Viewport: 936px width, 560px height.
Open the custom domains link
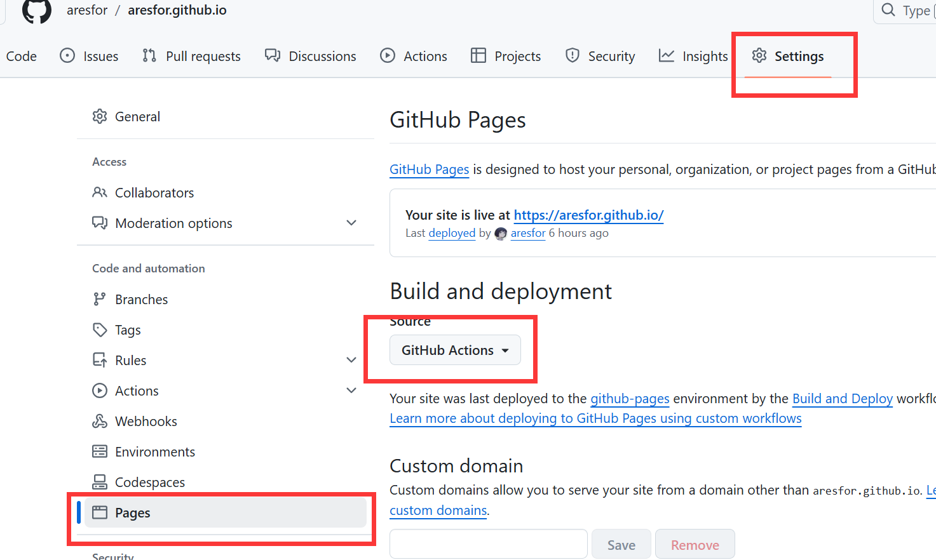(x=438, y=510)
